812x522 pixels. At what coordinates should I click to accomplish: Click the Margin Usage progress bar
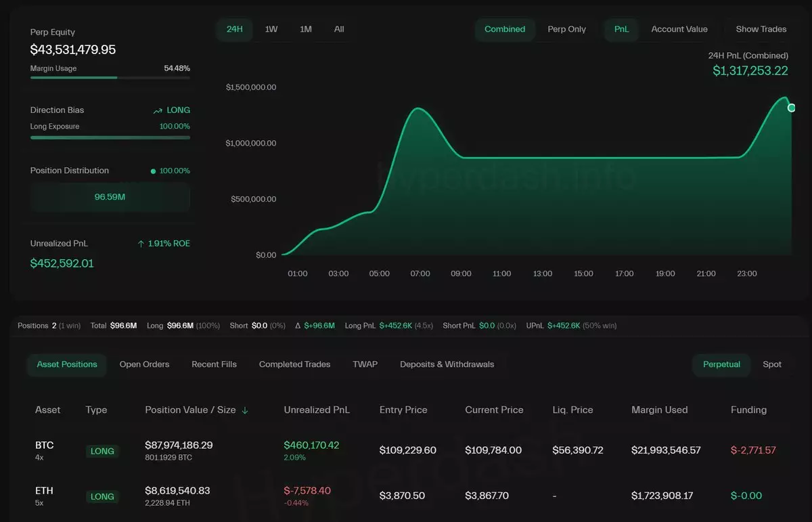pos(110,78)
